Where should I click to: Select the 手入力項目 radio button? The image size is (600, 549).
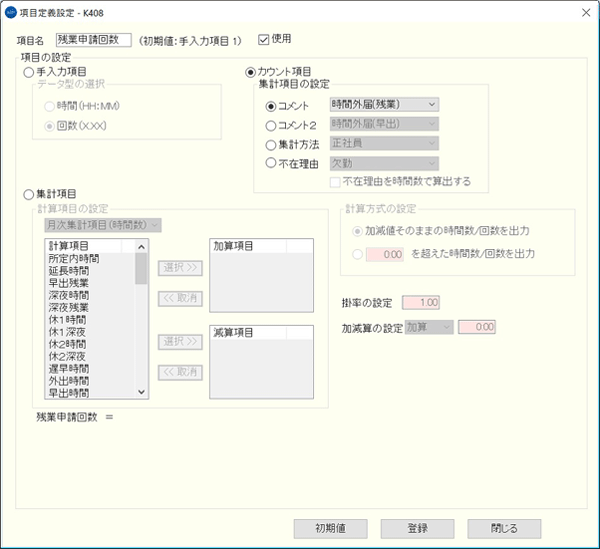(x=28, y=73)
